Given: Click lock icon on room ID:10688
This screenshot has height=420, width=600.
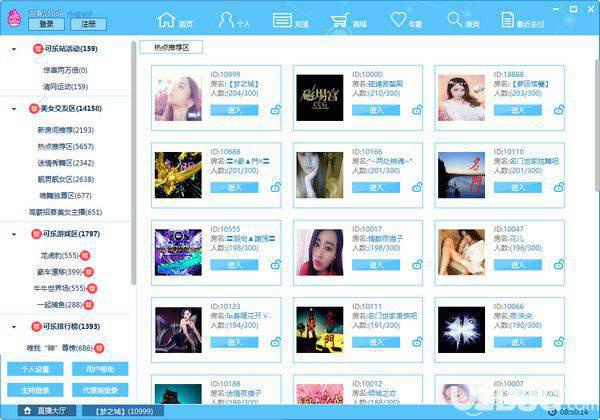Looking at the screenshot, I should tap(276, 187).
